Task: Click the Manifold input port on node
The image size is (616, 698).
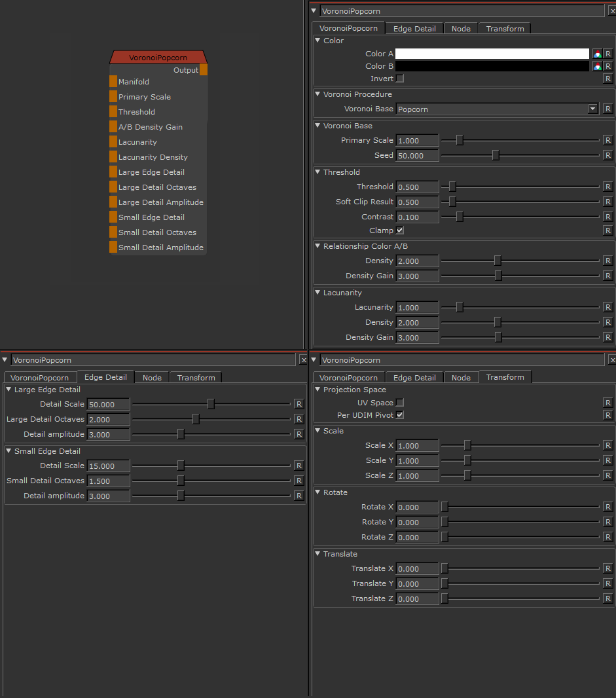Action: (113, 82)
